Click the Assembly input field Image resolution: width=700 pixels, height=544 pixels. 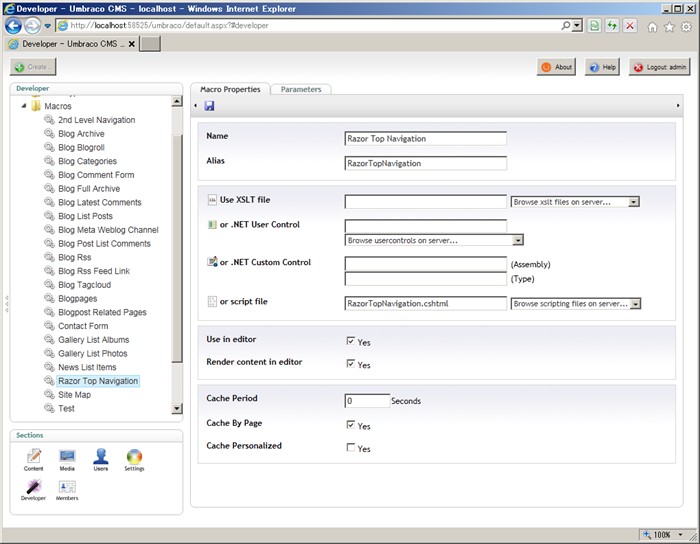[x=425, y=264]
